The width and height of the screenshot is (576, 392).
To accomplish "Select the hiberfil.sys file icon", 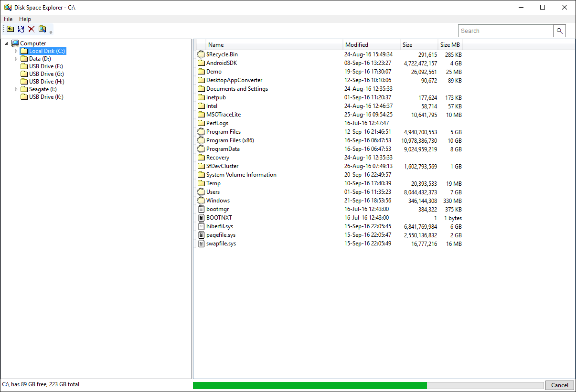I will coord(201,226).
